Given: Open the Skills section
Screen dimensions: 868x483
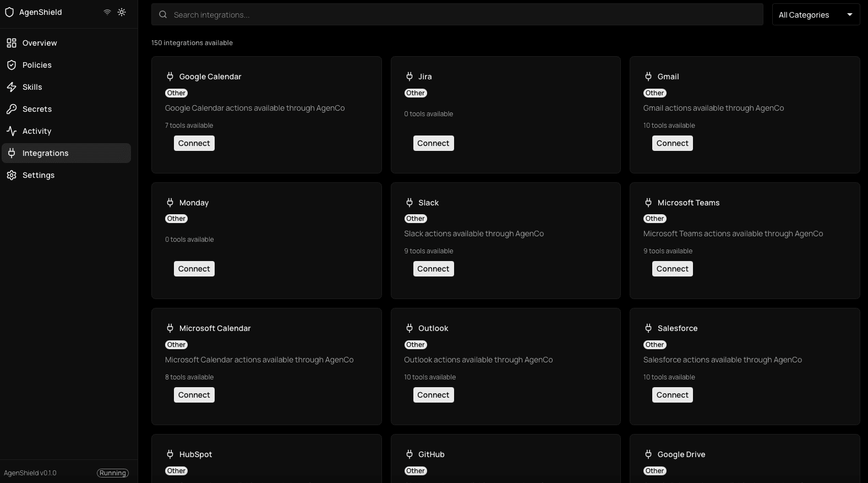Looking at the screenshot, I should [66, 87].
